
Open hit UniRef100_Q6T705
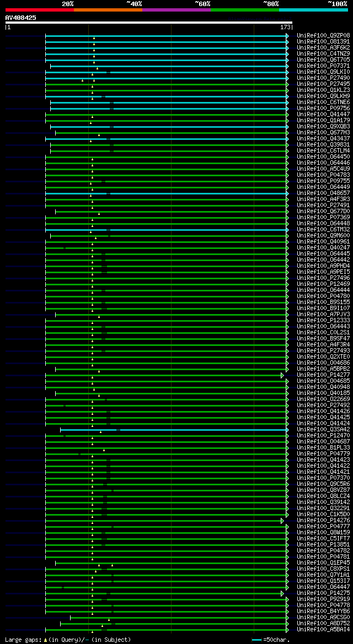[x=323, y=60]
